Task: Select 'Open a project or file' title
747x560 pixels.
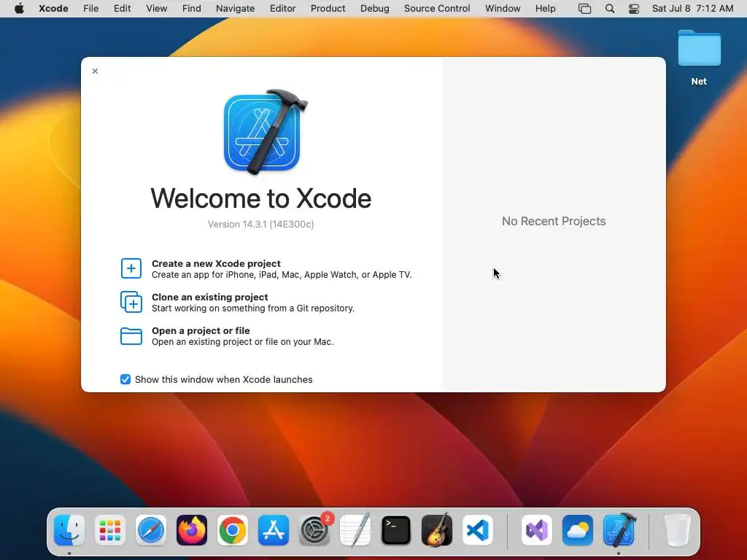Action: point(201,330)
